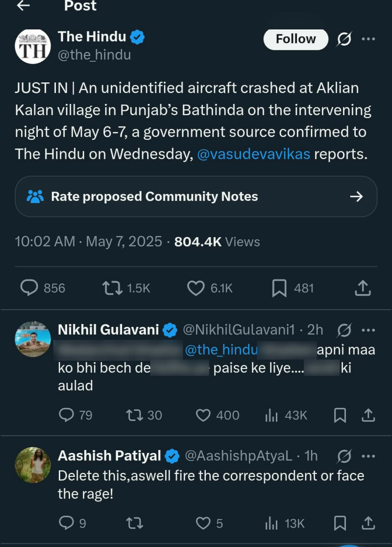
Task: Open Rate proposed Community Notes arrow
Action: (x=356, y=197)
